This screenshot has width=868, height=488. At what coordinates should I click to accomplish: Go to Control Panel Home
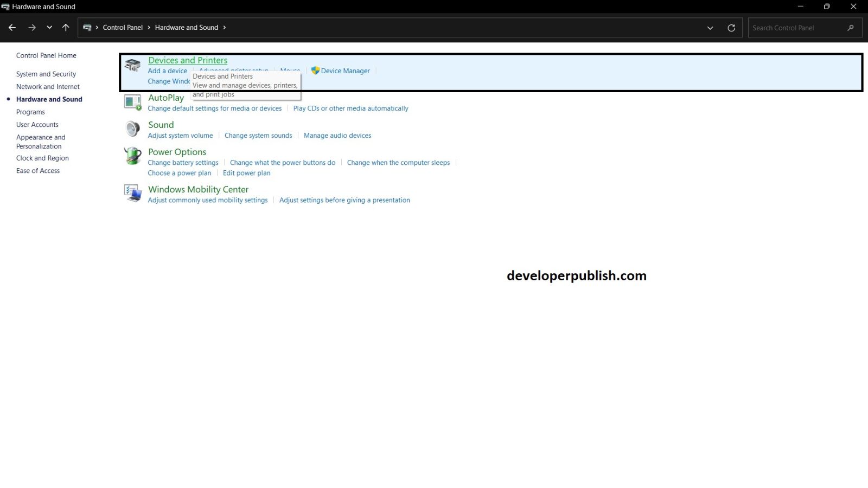point(46,55)
